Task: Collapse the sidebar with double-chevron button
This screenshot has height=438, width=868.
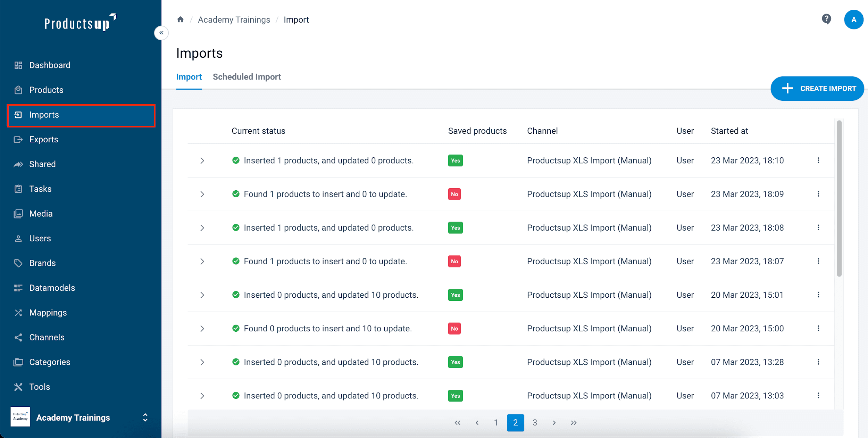Action: (x=161, y=33)
